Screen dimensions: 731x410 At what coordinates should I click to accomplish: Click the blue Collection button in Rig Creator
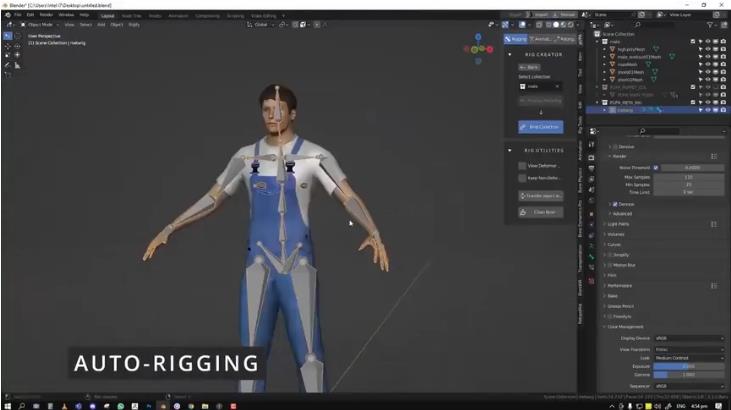tap(541, 127)
